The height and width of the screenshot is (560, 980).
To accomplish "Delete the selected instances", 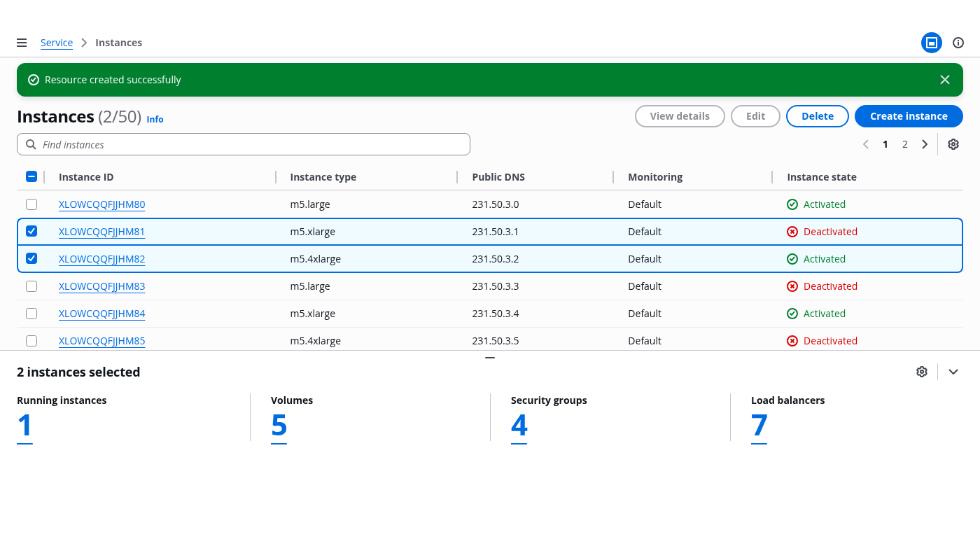I will (817, 116).
